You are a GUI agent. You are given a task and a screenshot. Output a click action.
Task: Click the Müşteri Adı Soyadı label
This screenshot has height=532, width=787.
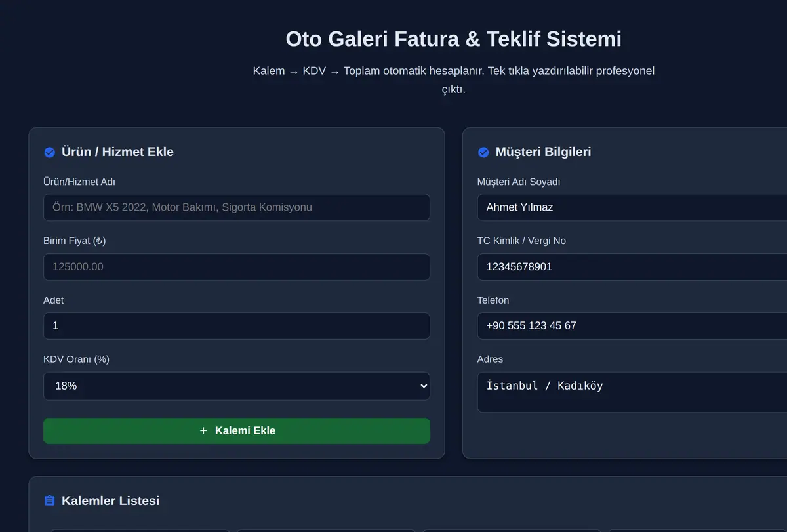click(519, 182)
